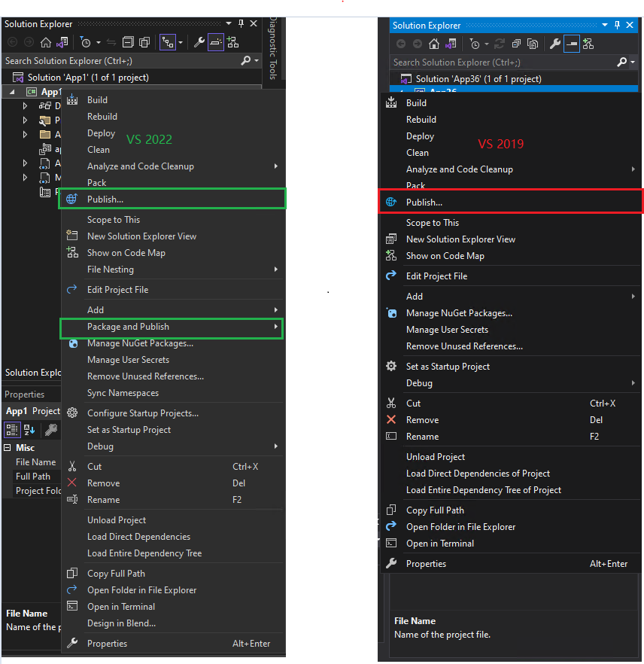The image size is (644, 664).
Task: Open Properties with the wrench icon in VS 2022
Action: point(200,41)
